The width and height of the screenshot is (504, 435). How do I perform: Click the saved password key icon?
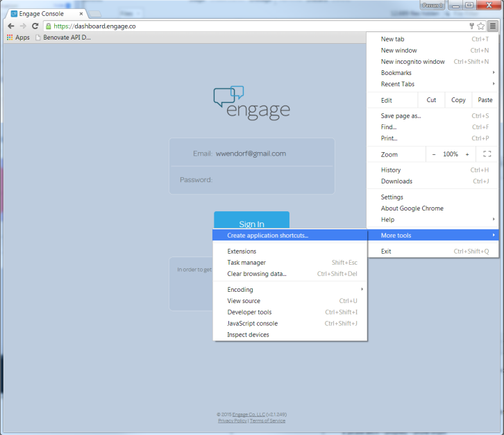click(x=471, y=26)
